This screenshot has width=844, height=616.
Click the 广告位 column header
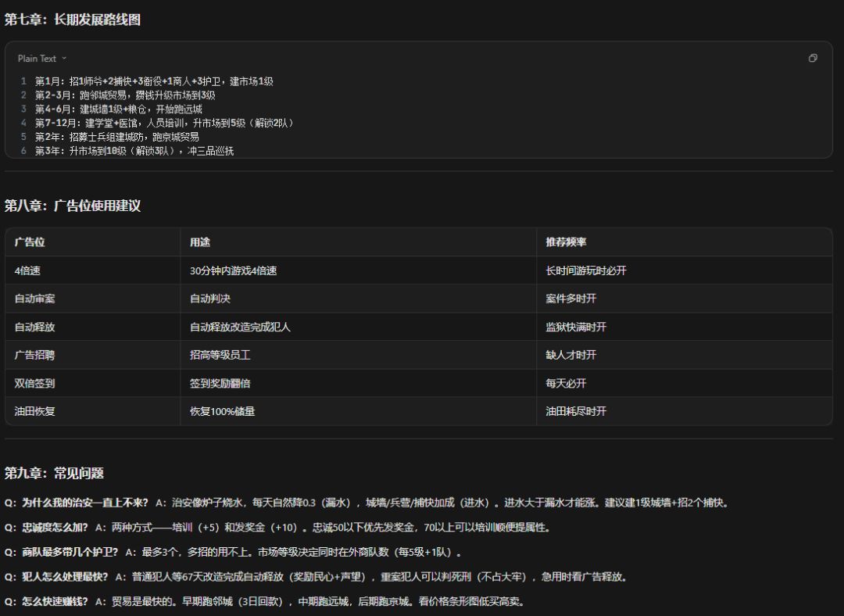92,242
